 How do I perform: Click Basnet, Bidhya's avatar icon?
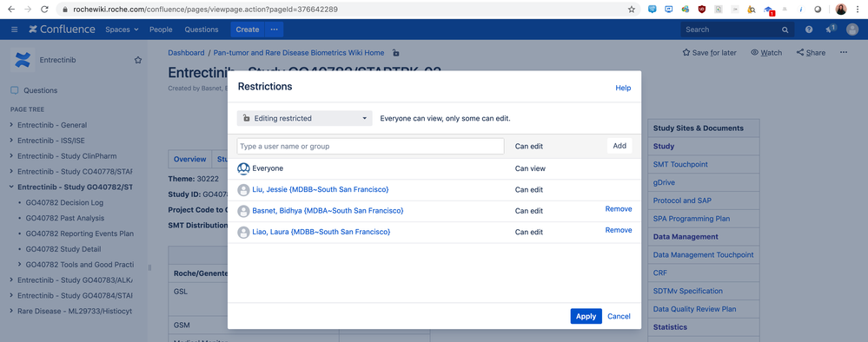(x=243, y=211)
